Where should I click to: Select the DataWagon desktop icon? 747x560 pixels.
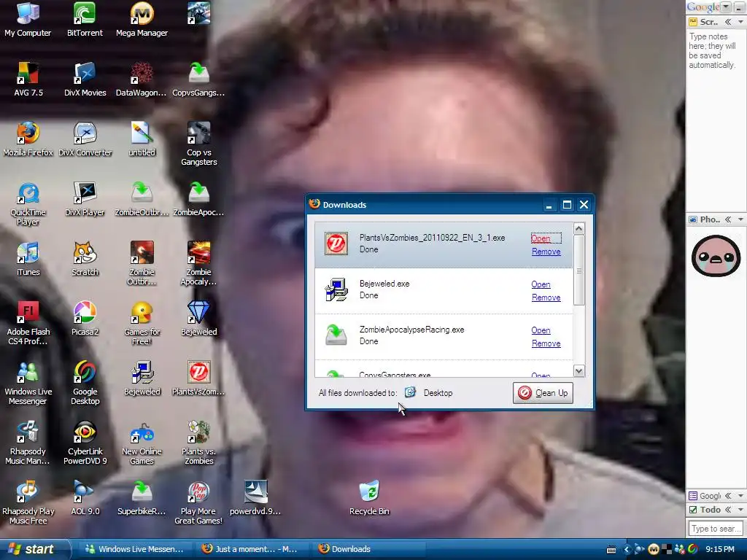pyautogui.click(x=142, y=79)
